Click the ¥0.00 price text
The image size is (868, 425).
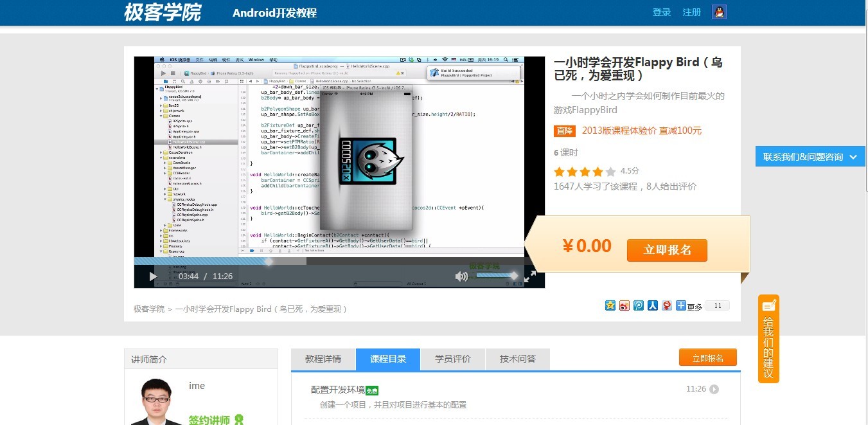click(587, 246)
